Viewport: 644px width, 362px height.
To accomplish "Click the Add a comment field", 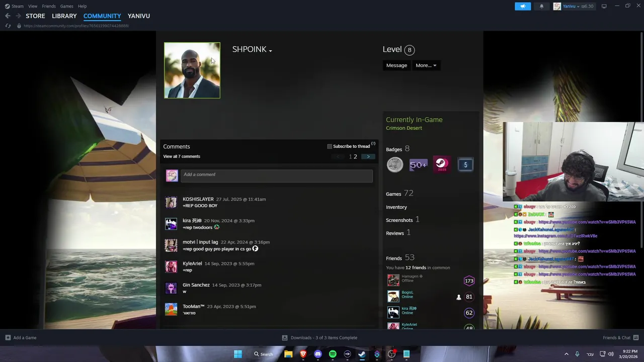I will [x=277, y=175].
